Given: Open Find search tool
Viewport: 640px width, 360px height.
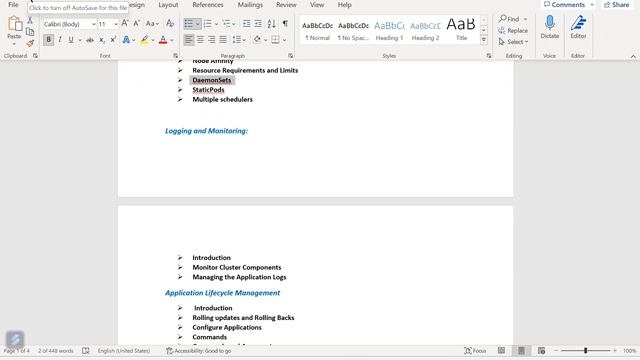Looking at the screenshot, I should click(509, 19).
